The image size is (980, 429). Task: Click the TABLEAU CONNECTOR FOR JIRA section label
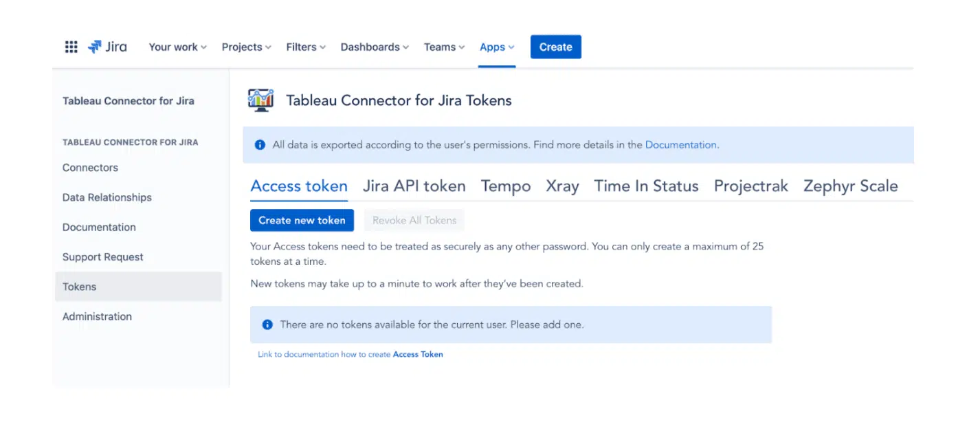tap(130, 142)
